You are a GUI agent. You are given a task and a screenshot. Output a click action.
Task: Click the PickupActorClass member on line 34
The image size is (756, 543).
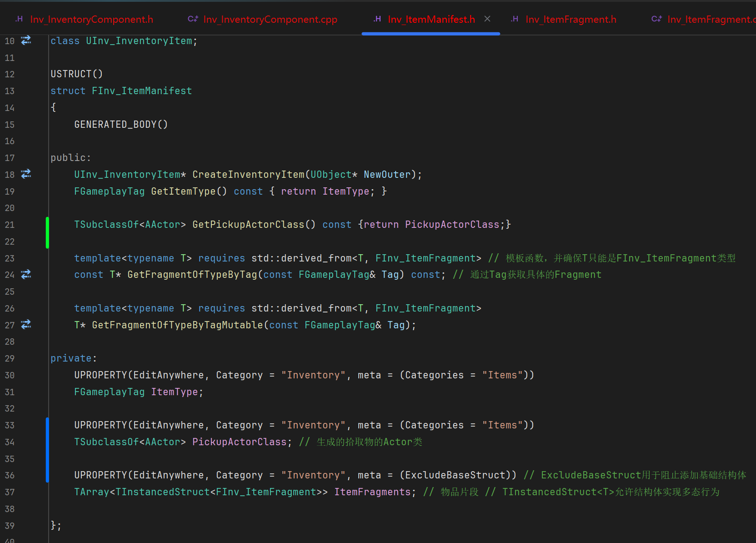click(240, 442)
